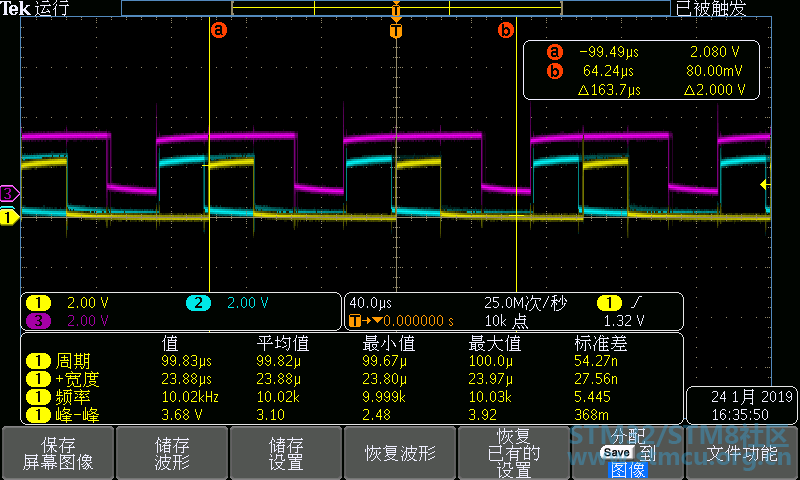800x480 pixels.
Task: Click the 16:35:50 time display
Action: click(x=740, y=415)
